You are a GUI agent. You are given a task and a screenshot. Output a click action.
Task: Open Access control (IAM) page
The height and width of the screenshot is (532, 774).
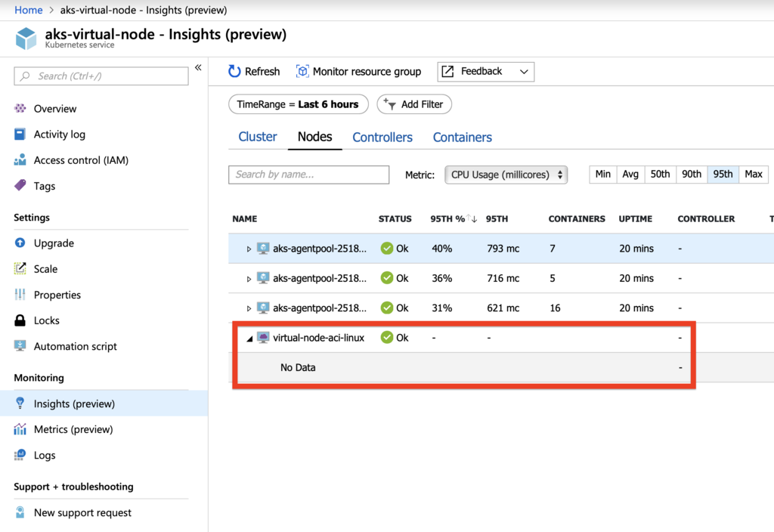tap(81, 160)
